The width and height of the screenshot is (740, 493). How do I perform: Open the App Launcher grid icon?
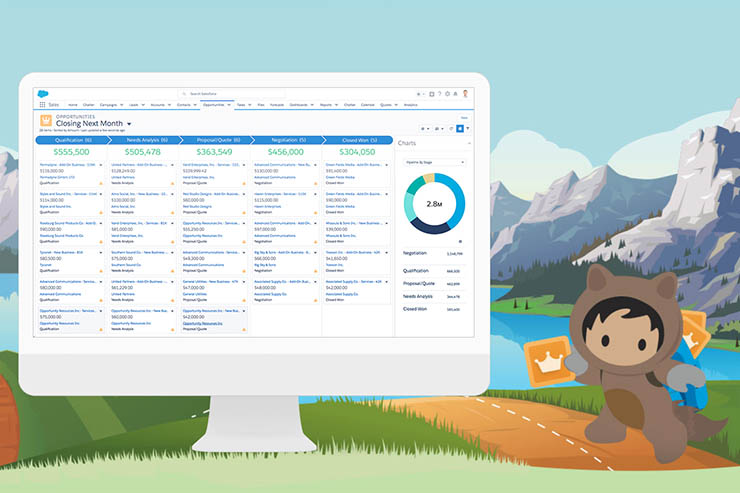(41, 104)
